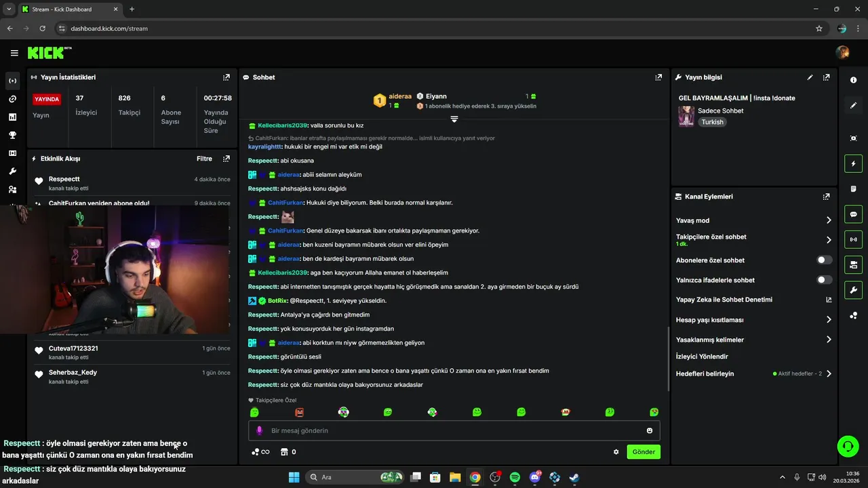The image size is (868, 488).
Task: Expand Yasaklanmış kelimeler options
Action: (x=754, y=340)
